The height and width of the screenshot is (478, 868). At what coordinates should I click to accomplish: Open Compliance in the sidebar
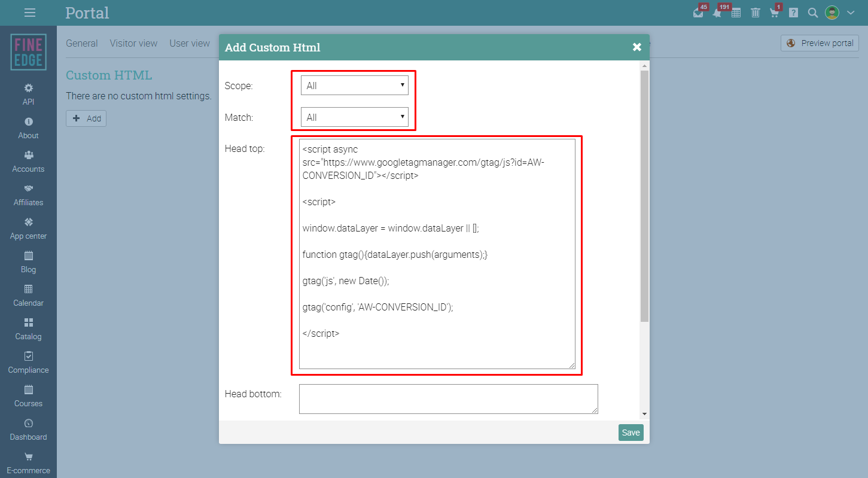click(x=28, y=363)
